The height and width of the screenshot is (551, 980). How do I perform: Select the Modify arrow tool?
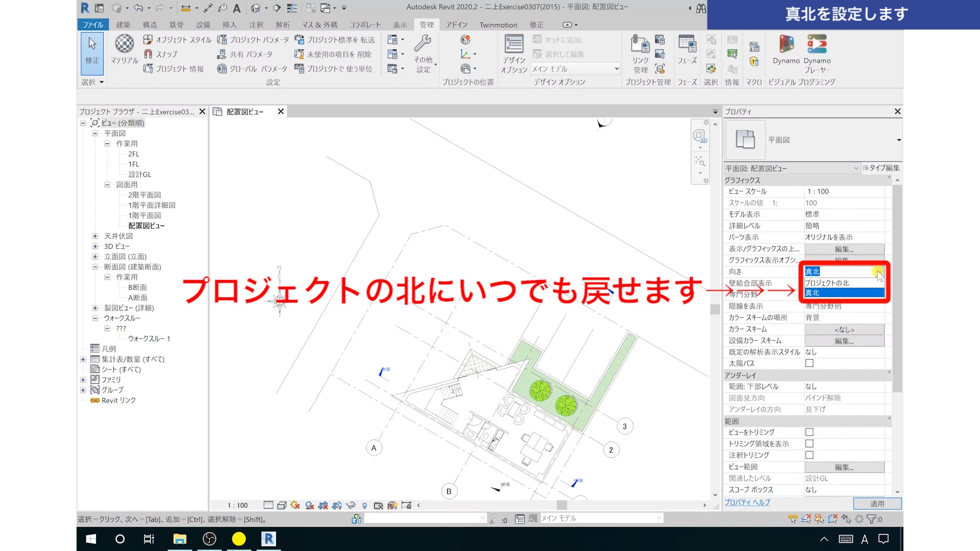92,45
